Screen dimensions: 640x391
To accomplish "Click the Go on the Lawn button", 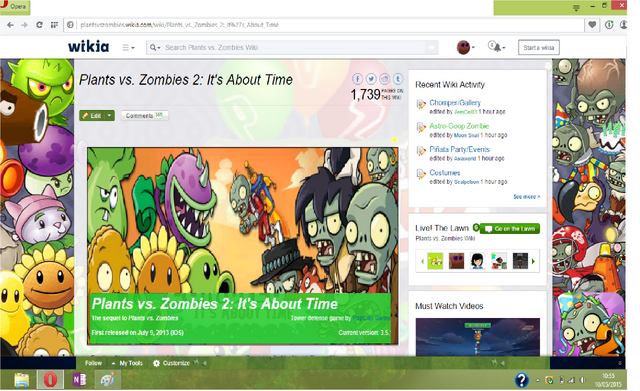I will 510,229.
